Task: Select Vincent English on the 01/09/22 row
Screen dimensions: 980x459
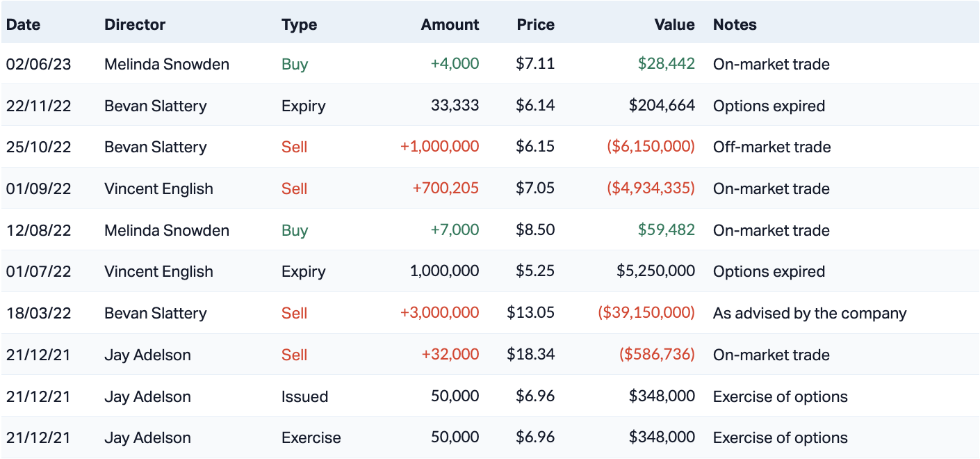Action: click(x=158, y=188)
